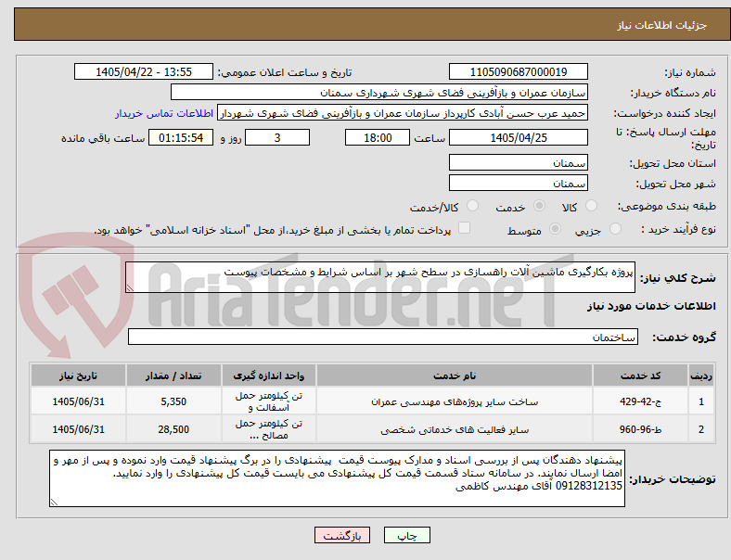Click the نام خدمت column header
The width and height of the screenshot is (731, 560).
(455, 375)
